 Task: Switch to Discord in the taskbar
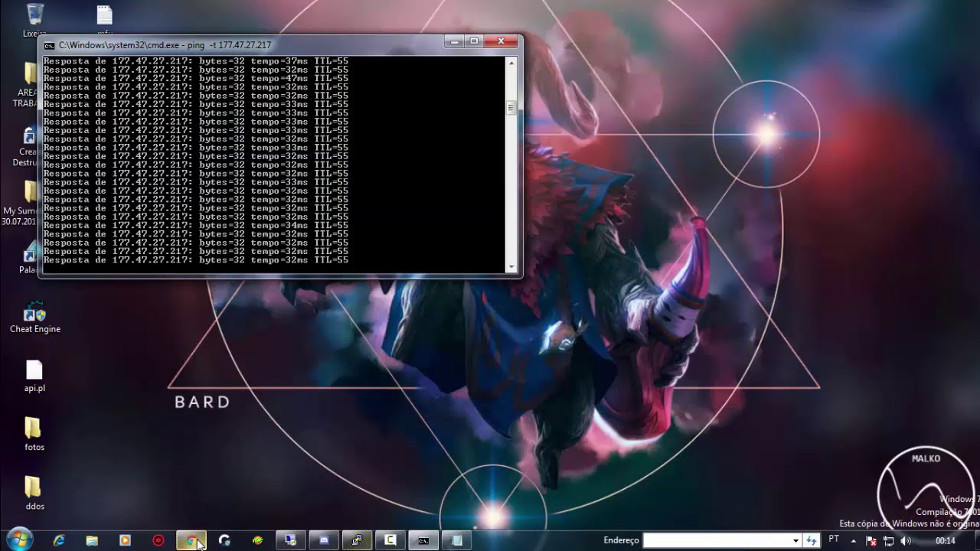click(x=324, y=540)
